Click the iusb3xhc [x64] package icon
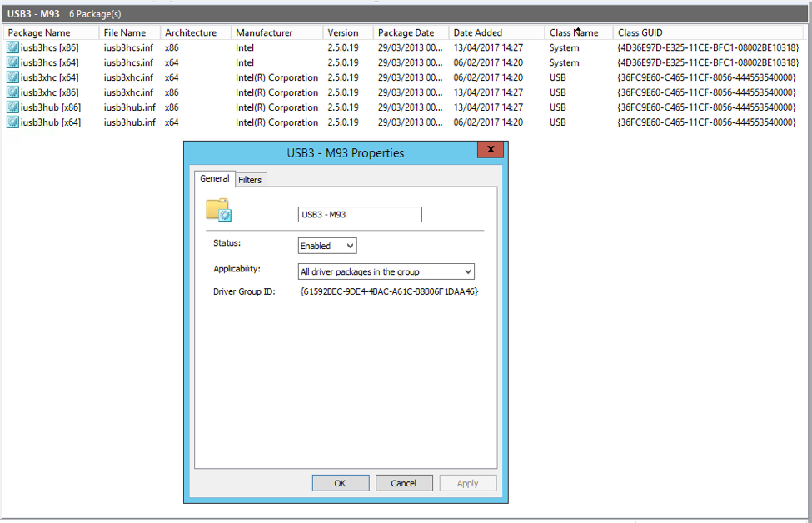 pyautogui.click(x=12, y=77)
